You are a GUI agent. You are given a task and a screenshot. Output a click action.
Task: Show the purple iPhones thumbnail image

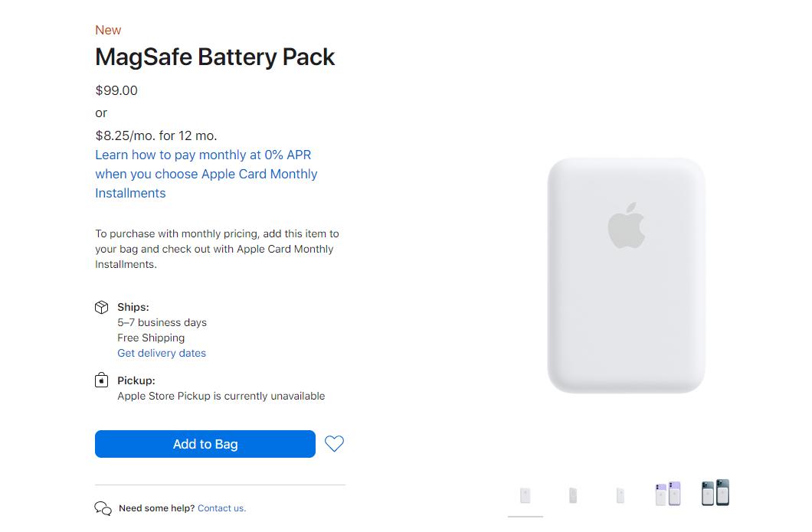(x=668, y=493)
